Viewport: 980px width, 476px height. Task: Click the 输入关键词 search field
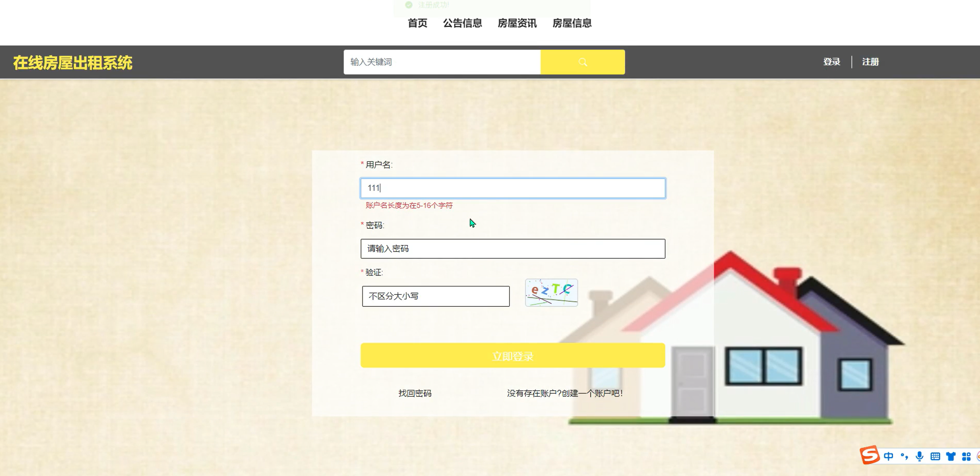click(x=442, y=62)
